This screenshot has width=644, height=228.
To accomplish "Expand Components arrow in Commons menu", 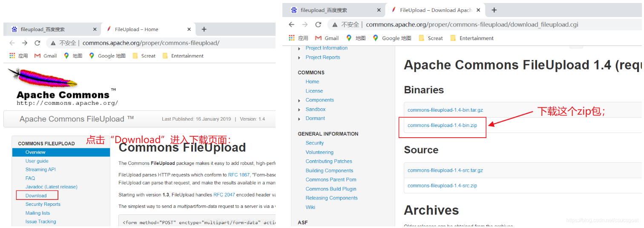I will point(299,101).
